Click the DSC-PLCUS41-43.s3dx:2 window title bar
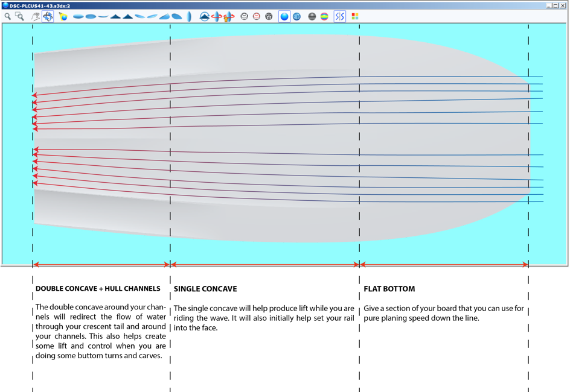570x392 pixels. point(242,5)
